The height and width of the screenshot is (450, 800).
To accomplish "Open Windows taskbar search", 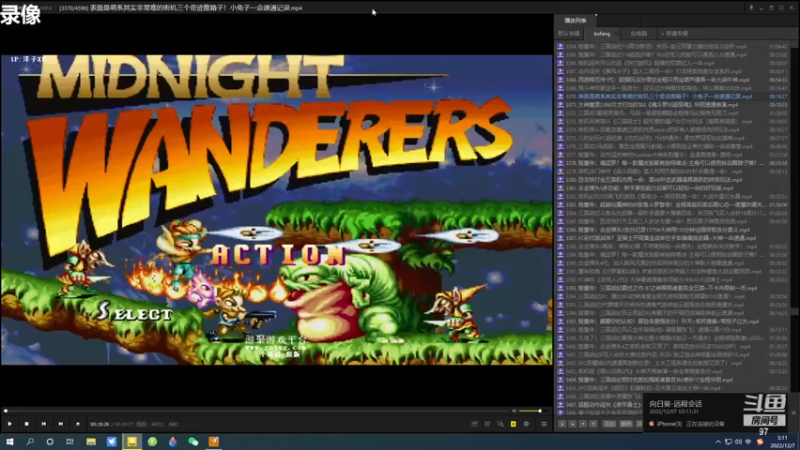I will coord(30,442).
